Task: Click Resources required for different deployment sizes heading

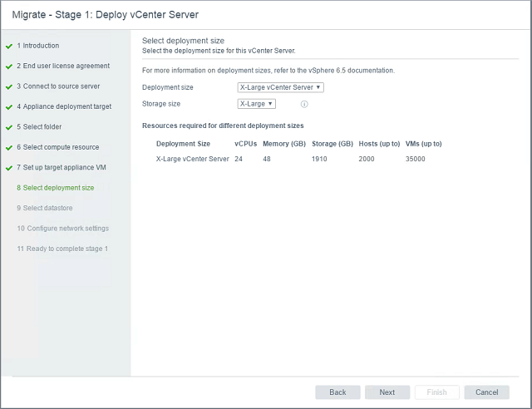Action: [x=223, y=126]
